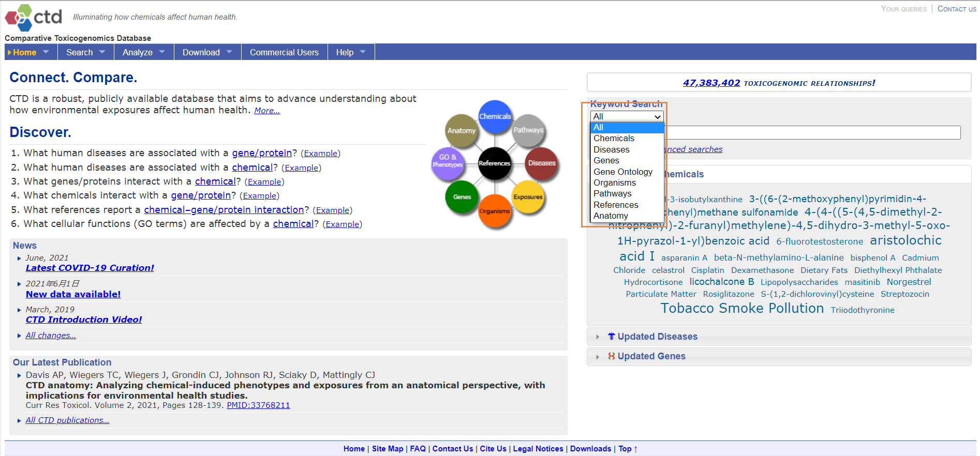Image resolution: width=980 pixels, height=456 pixels.
Task: Open the New data available link
Action: point(73,294)
